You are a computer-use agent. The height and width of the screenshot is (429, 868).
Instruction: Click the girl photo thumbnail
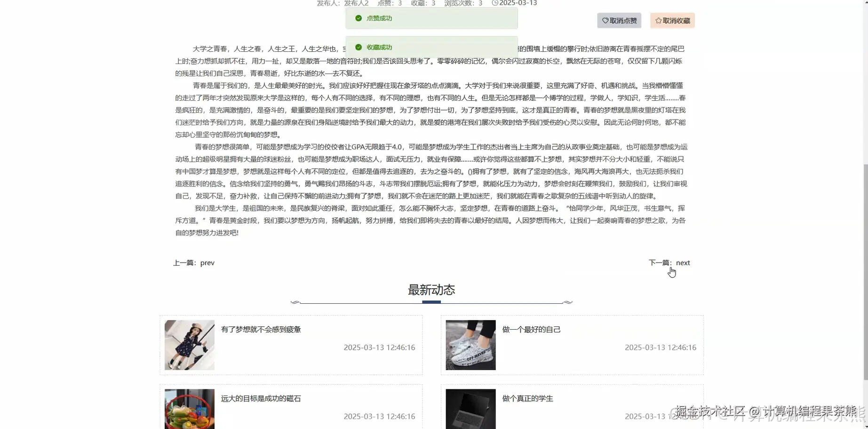point(189,345)
